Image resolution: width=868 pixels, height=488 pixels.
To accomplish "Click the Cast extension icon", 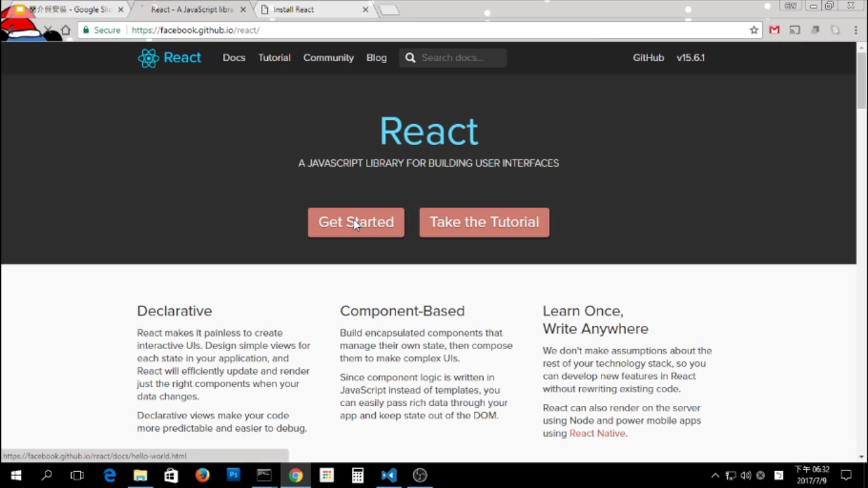I will coord(795,30).
